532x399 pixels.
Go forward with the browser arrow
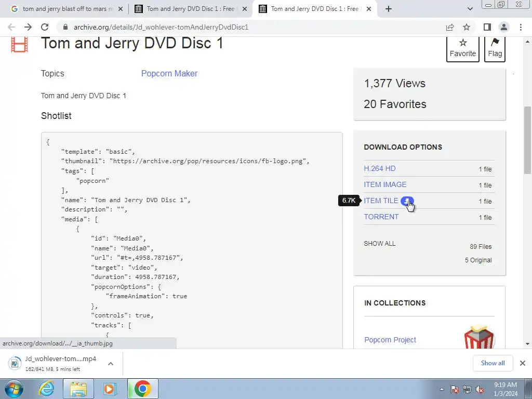tap(28, 27)
